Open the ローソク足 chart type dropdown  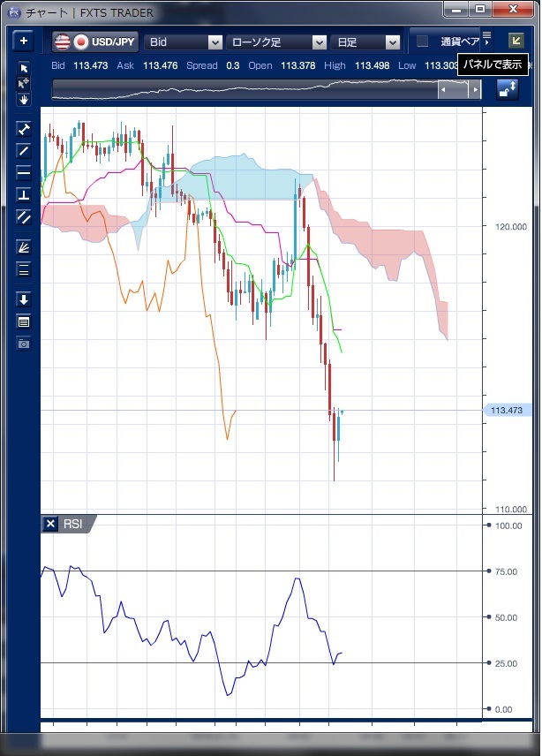coord(277,42)
